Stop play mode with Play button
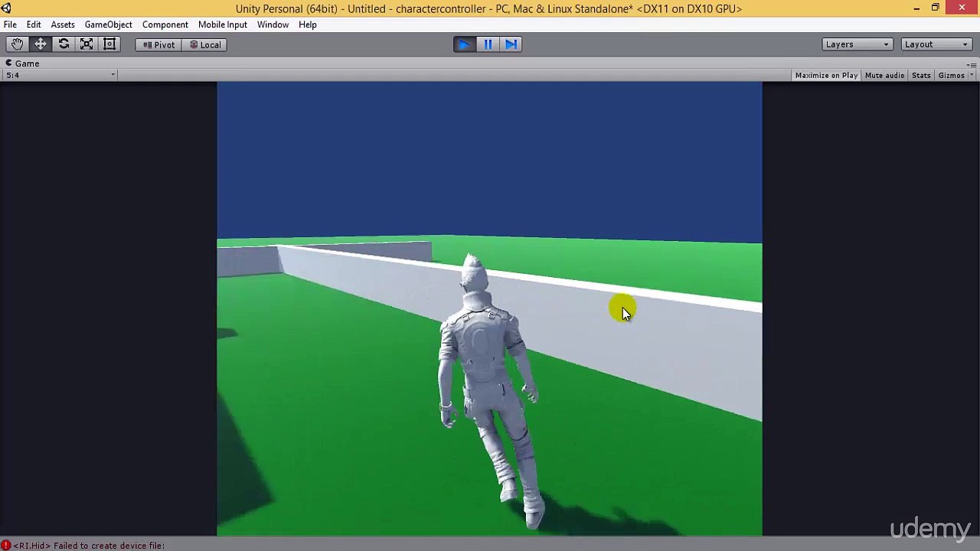This screenshot has height=551, width=980. [x=464, y=44]
